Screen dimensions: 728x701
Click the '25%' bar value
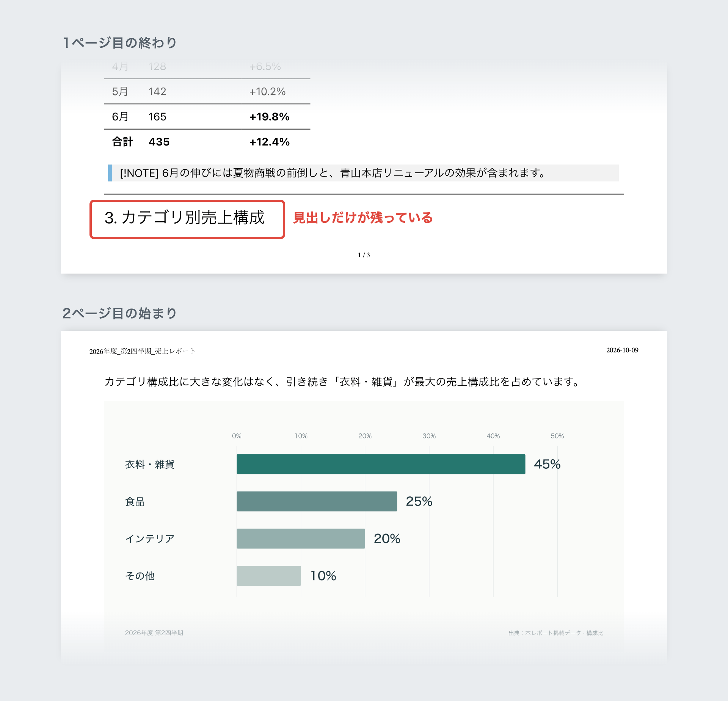[x=419, y=501]
